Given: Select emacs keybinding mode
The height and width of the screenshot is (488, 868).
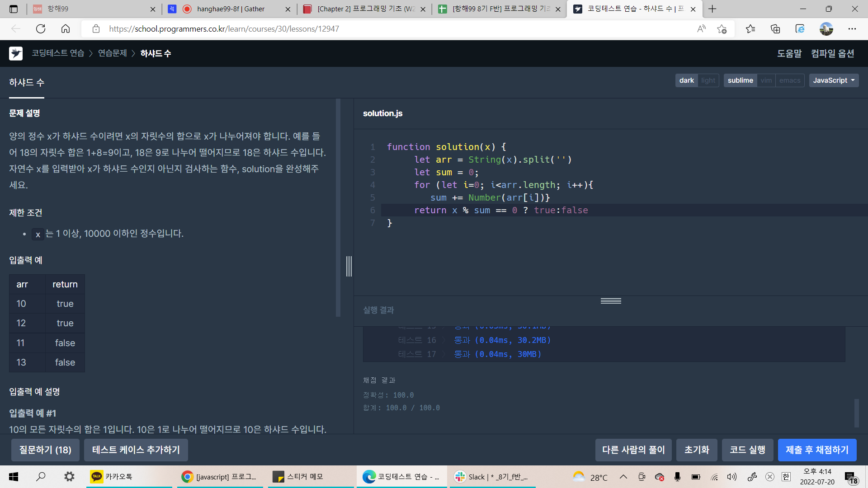Looking at the screenshot, I should tap(789, 80).
